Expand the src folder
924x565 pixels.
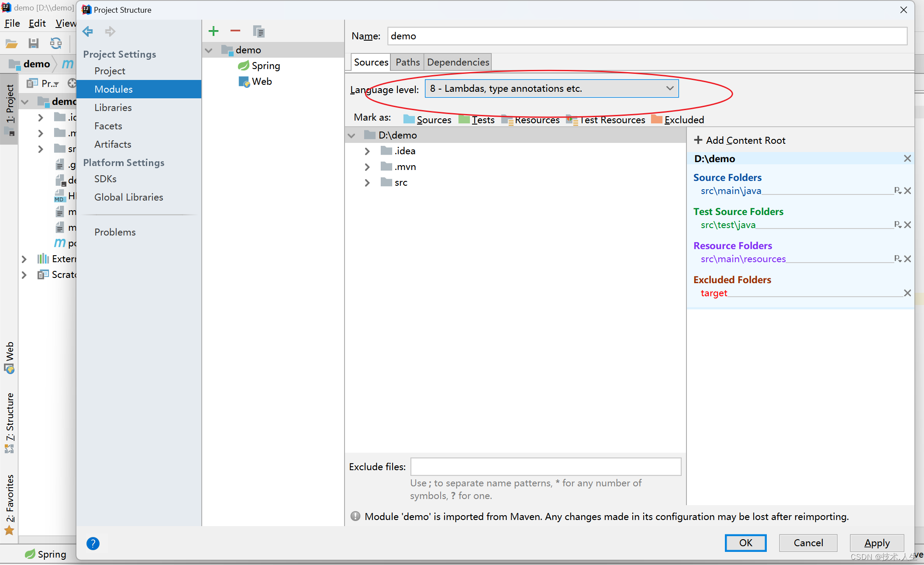tap(367, 183)
